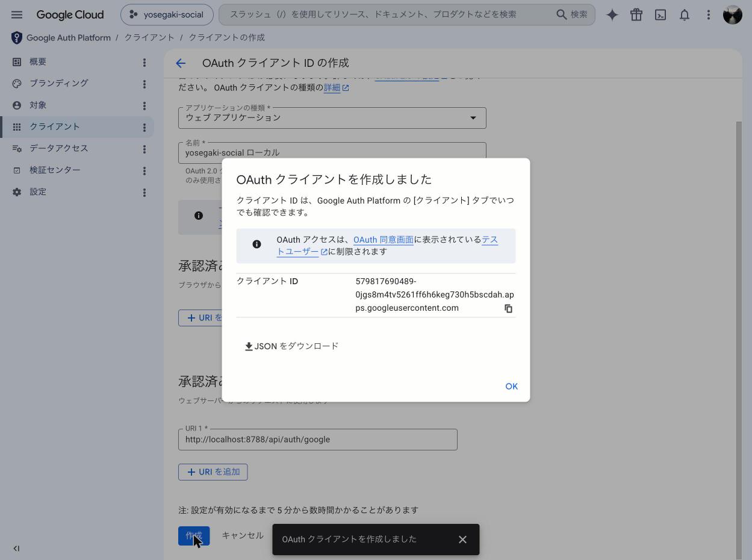The image size is (752, 560).
Task: Open データアクセス in the sidebar
Action: click(59, 149)
